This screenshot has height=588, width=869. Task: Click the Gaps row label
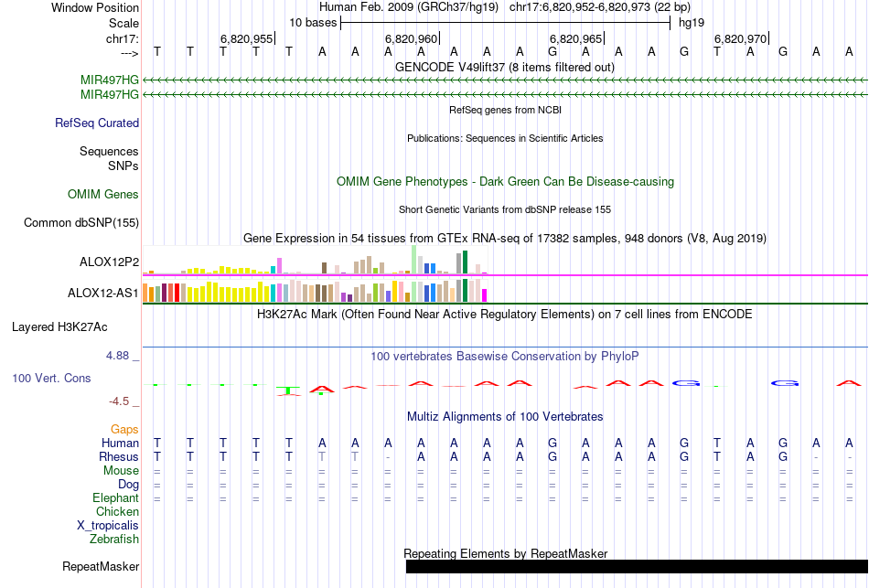[x=124, y=430]
